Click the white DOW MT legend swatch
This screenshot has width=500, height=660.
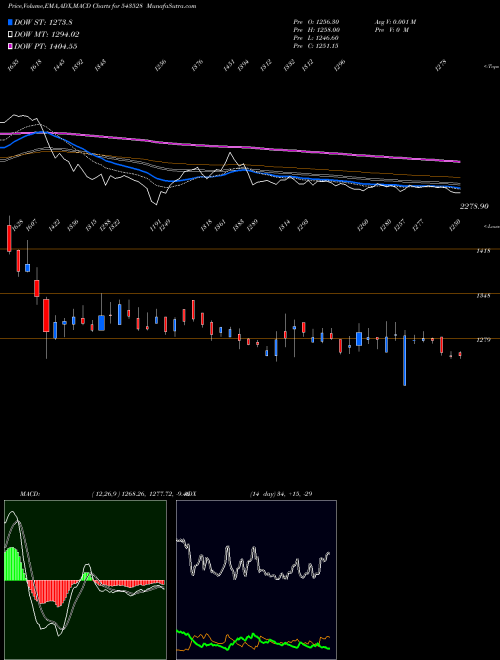tap(10, 35)
